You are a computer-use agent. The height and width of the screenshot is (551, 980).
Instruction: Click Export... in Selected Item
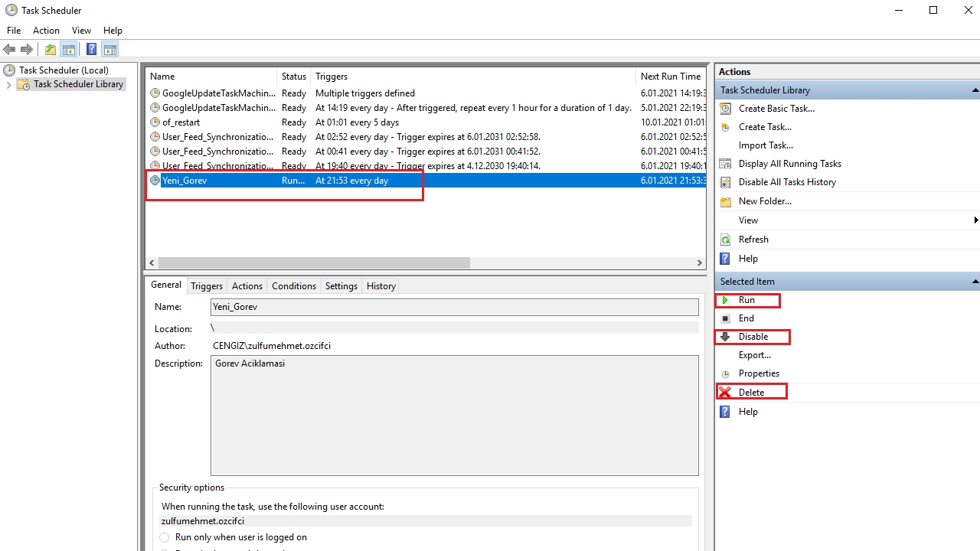[754, 355]
